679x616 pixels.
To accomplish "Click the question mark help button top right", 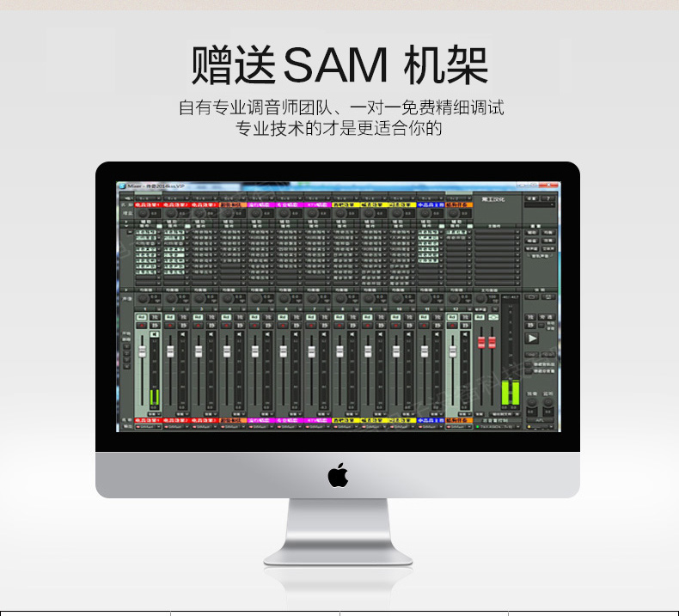I will (547, 198).
